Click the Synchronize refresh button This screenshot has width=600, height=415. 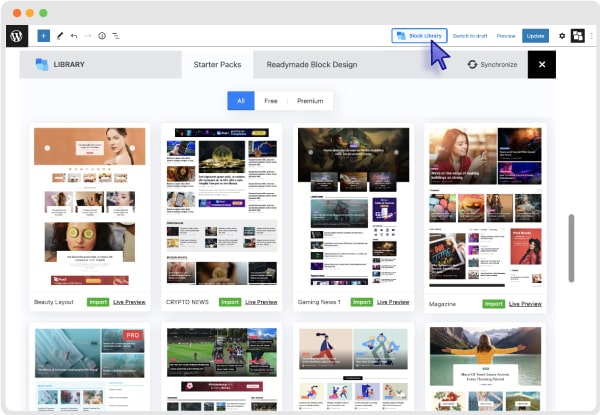[x=492, y=64]
